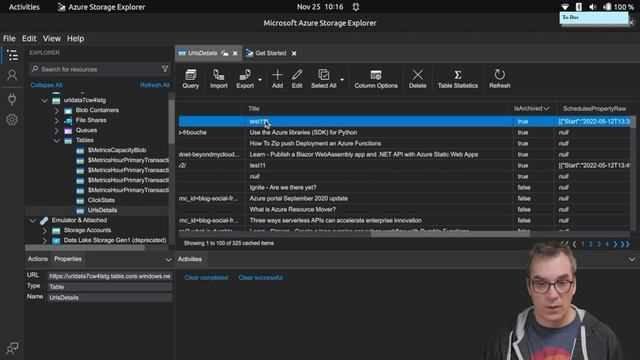
Task: Open the Settings gear icon in sidebar
Action: coord(12,120)
